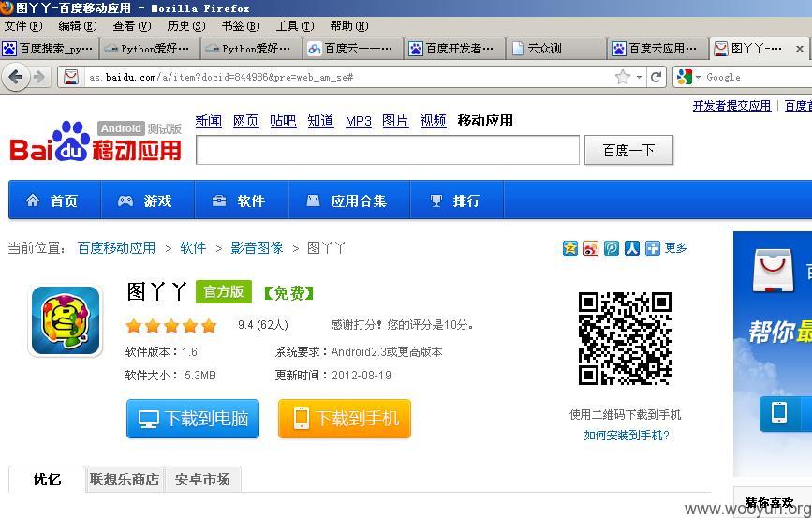Viewport: 812px width, 518px height.
Task: Switch to 云众测 browser tab
Action: click(555, 49)
